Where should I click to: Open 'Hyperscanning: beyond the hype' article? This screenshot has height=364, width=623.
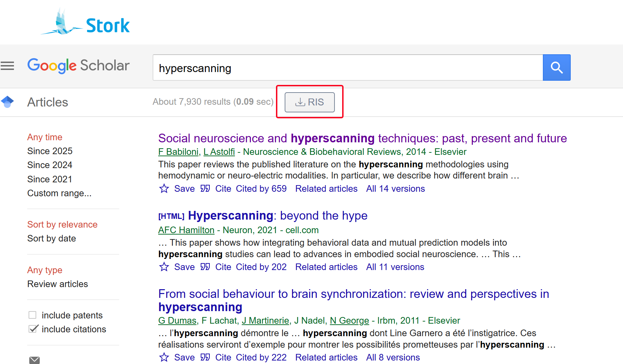277,216
